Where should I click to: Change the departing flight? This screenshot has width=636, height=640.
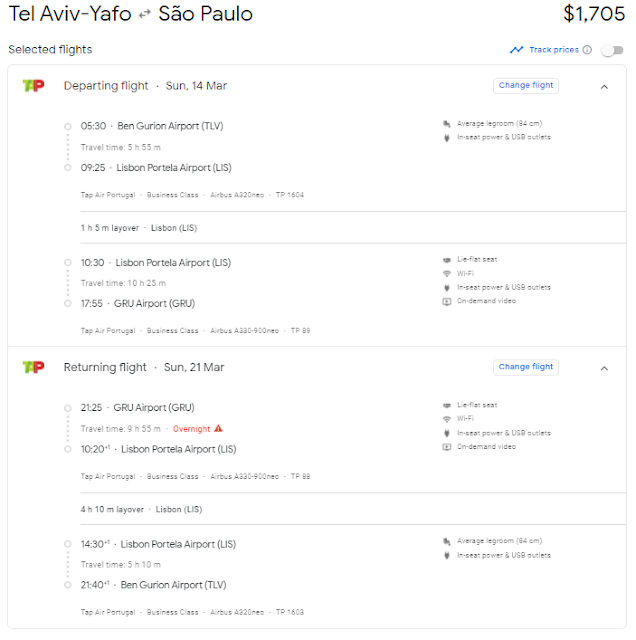[526, 85]
